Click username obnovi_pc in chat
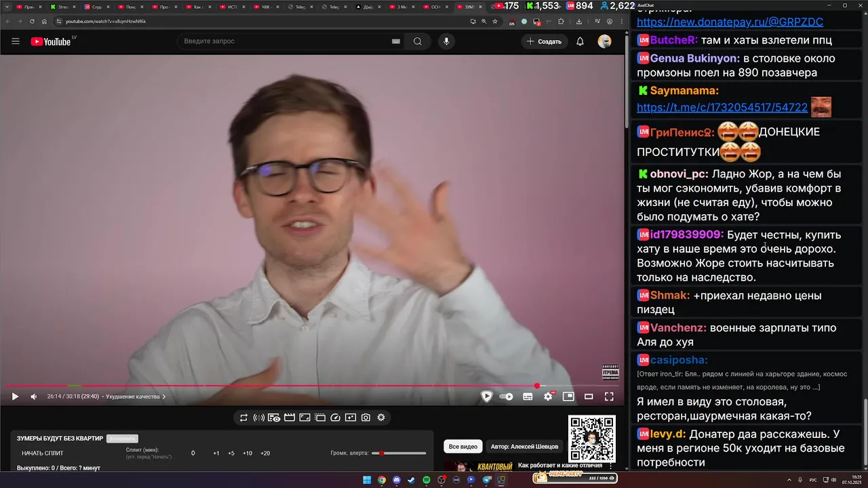This screenshot has width=868, height=488. click(679, 174)
